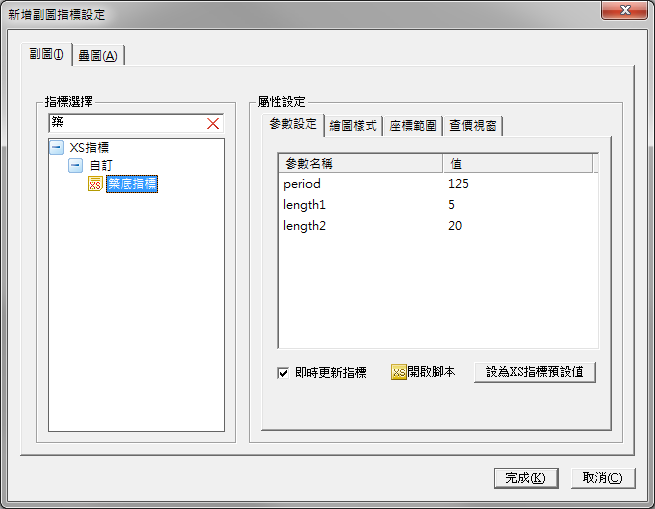The height and width of the screenshot is (509, 655).
Task: Click the 完成(K) button
Action: tap(526, 478)
